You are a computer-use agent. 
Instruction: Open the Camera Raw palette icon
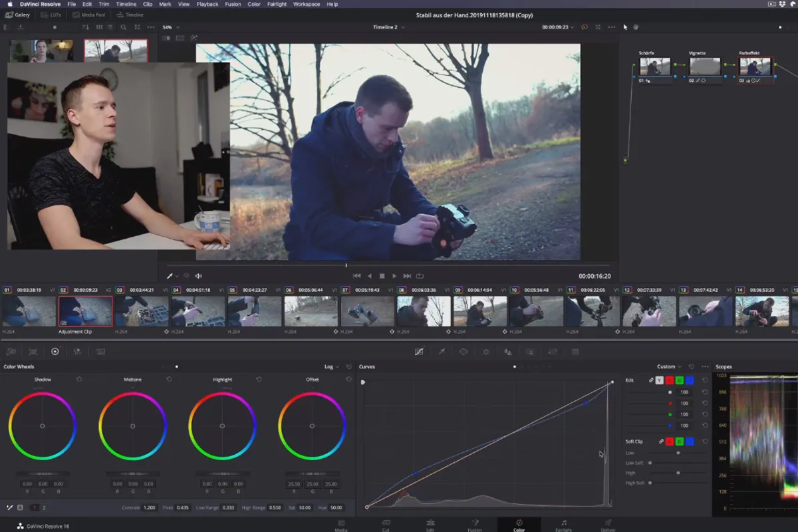(x=11, y=351)
